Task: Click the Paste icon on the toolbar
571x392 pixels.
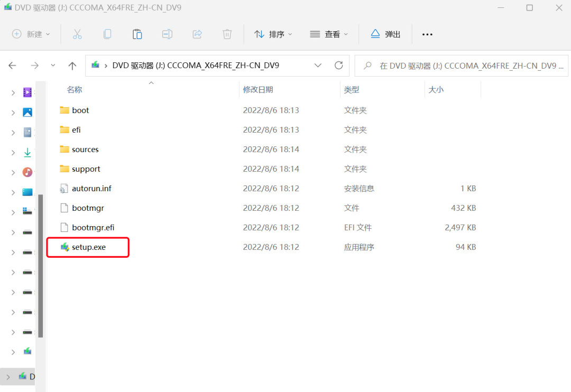Action: (x=137, y=34)
